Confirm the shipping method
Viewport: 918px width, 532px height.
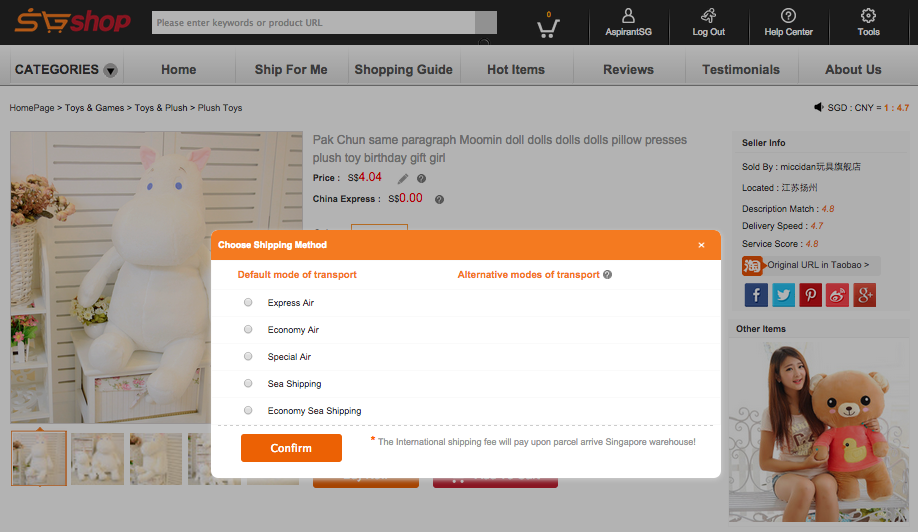tap(291, 448)
